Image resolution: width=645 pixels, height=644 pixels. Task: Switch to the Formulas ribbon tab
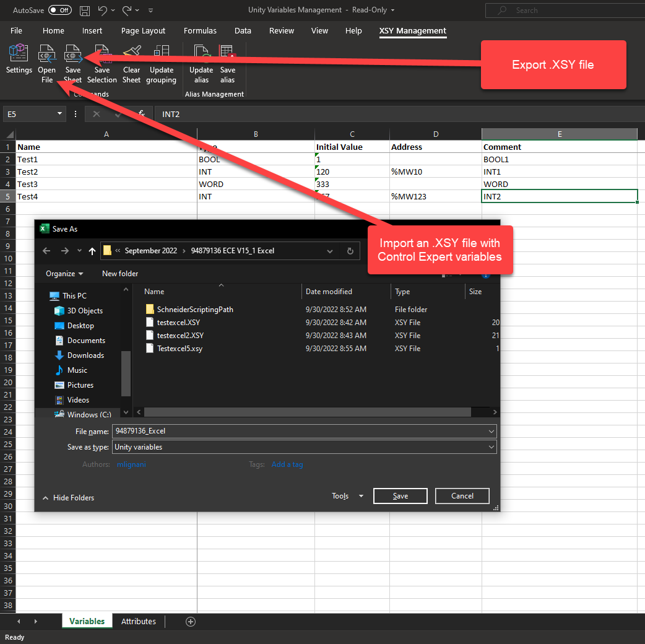[200, 31]
